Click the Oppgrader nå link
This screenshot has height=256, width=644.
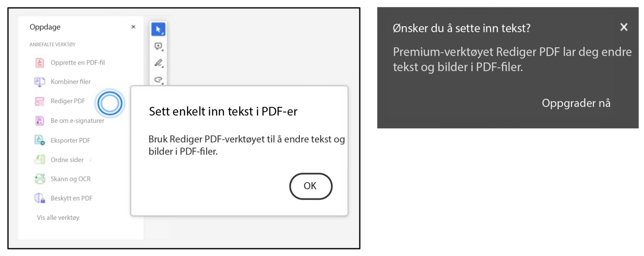coord(576,103)
